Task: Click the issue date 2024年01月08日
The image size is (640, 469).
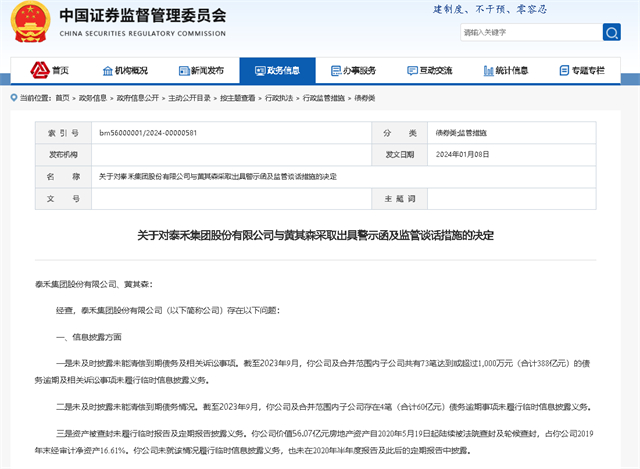Action: coord(462,154)
